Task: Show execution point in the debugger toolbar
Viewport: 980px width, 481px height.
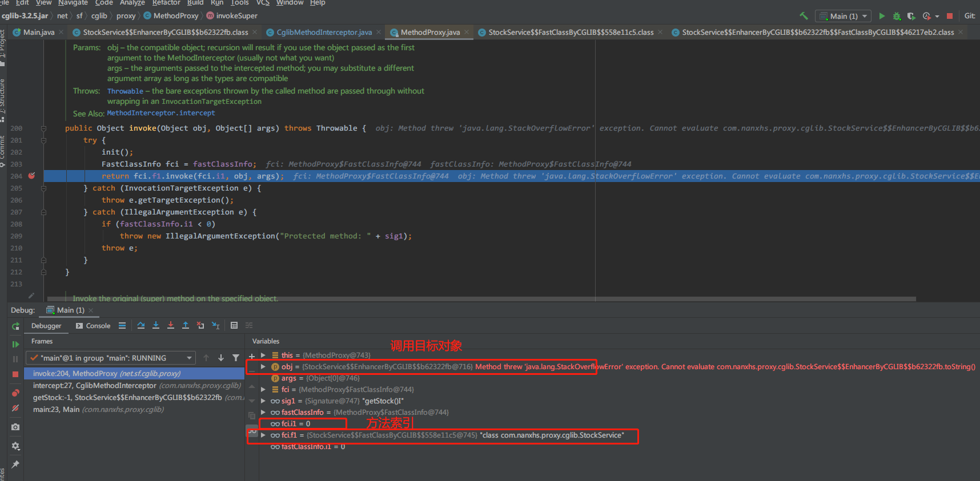Action: click(122, 326)
